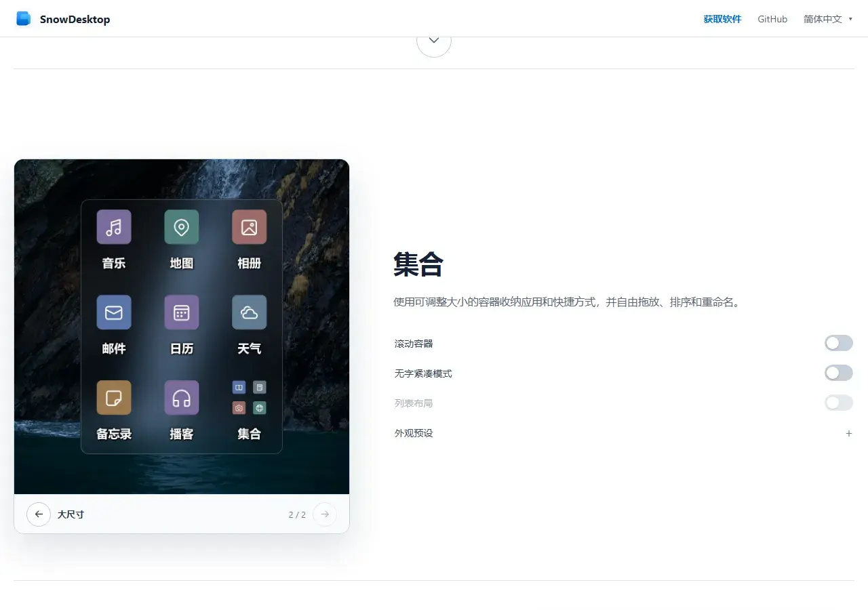Go to previous slide with left arrow
868x610 pixels.
pyautogui.click(x=39, y=514)
